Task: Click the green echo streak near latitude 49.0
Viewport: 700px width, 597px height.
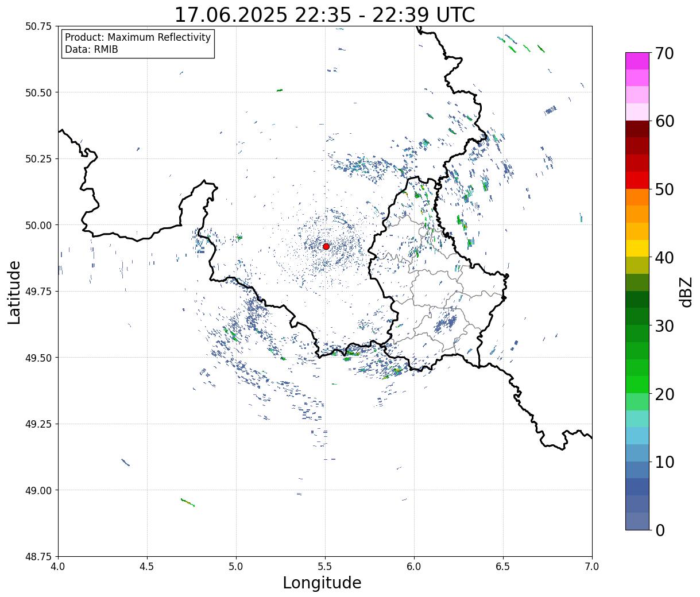Action: pyautogui.click(x=188, y=502)
